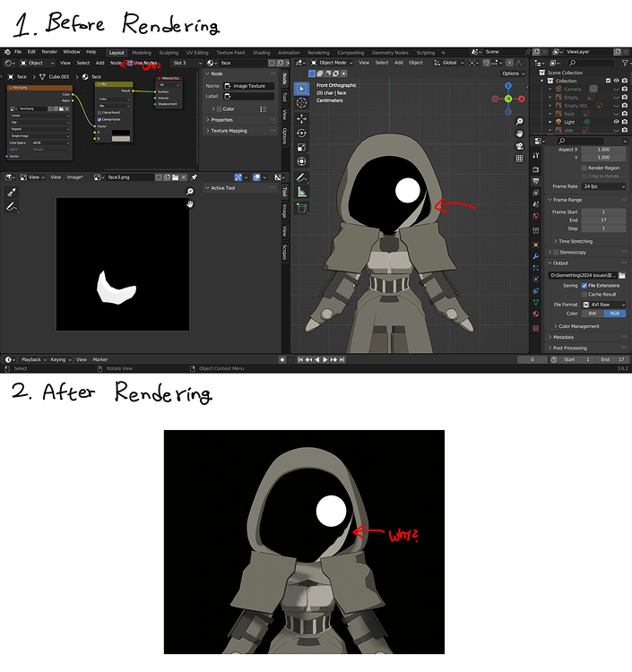The height and width of the screenshot is (672, 632).
Task: Expand the Time Stretching subpanel
Action: tap(576, 241)
